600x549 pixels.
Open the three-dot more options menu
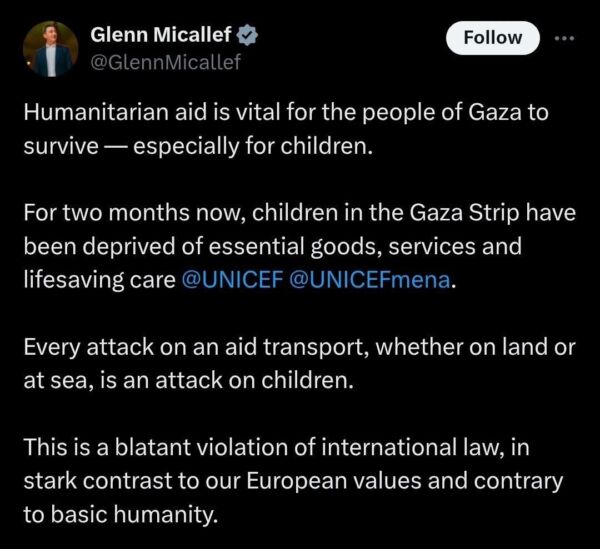pos(565,38)
